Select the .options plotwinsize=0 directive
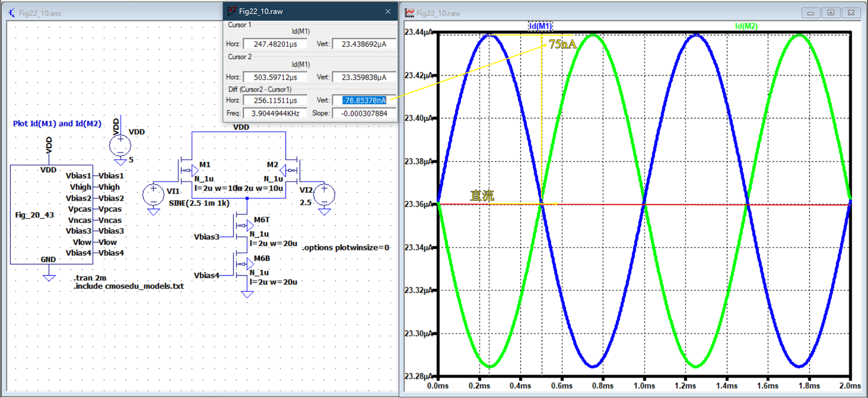Screen dimensions: 868x398 (346, 248)
